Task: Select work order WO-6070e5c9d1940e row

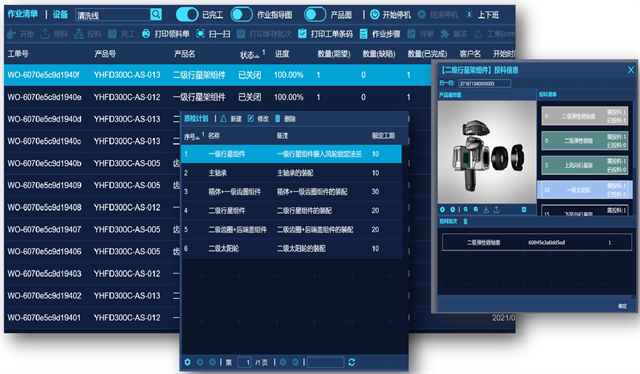Action: (x=217, y=97)
